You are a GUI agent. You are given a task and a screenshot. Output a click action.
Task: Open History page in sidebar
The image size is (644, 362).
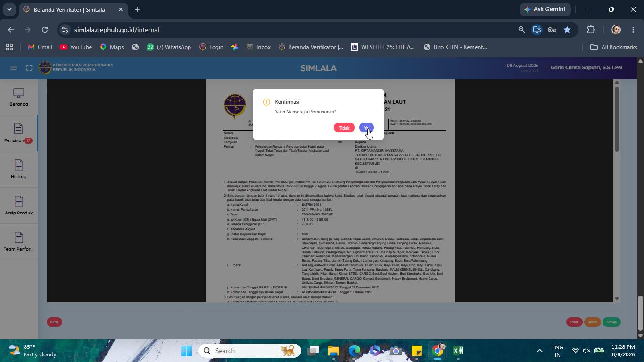19,170
